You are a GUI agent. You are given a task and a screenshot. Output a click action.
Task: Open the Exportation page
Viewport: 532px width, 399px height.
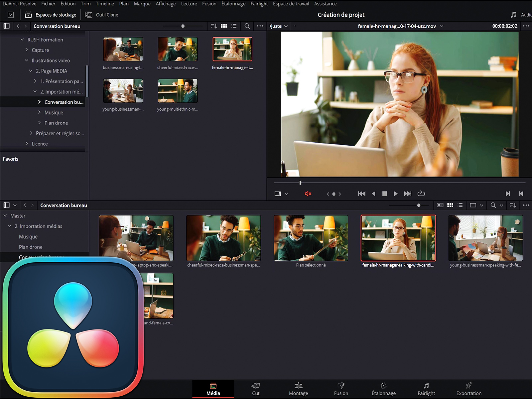click(x=468, y=389)
